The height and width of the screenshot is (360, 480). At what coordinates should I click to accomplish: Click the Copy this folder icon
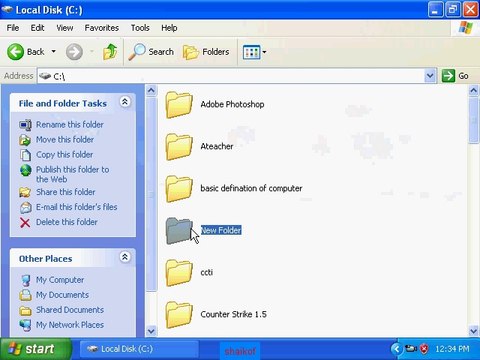pyautogui.click(x=25, y=155)
